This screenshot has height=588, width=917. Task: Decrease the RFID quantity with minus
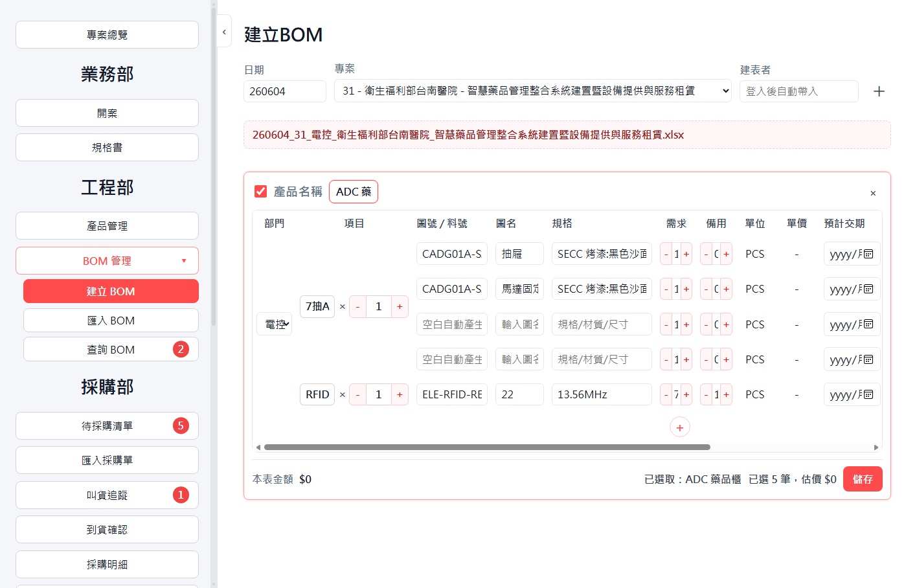click(357, 394)
